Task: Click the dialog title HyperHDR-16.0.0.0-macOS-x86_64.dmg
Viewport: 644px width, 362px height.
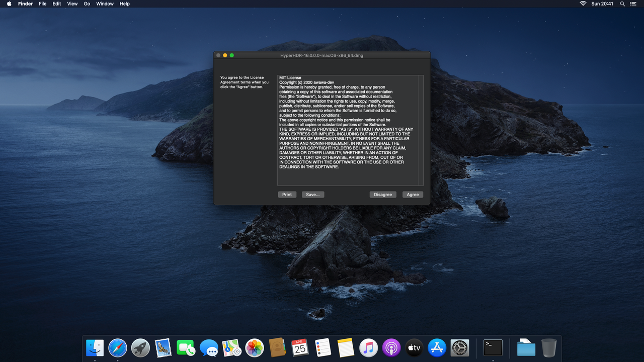Action: tap(322, 55)
